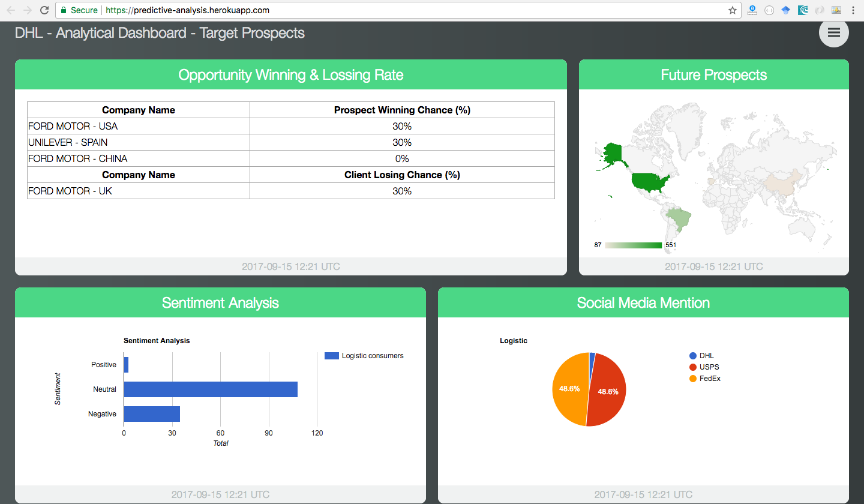Click the Social Media Mention header

coord(643,303)
